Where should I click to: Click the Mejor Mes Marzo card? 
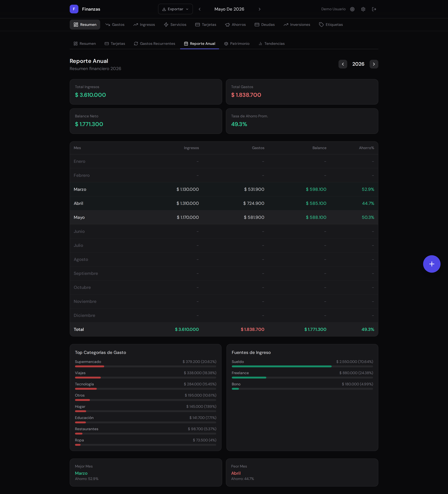[146, 472]
